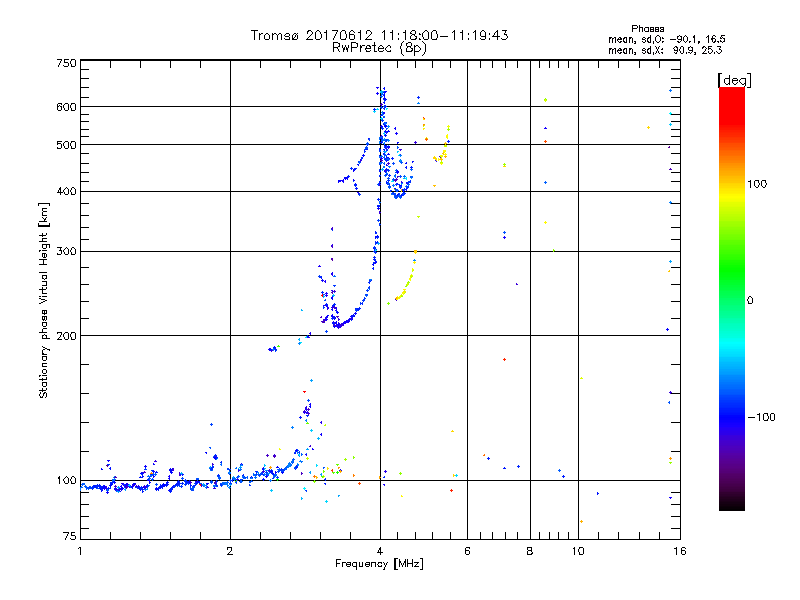
Task: Click the Stationary phase Virtual Height axis label
Action: point(44,299)
